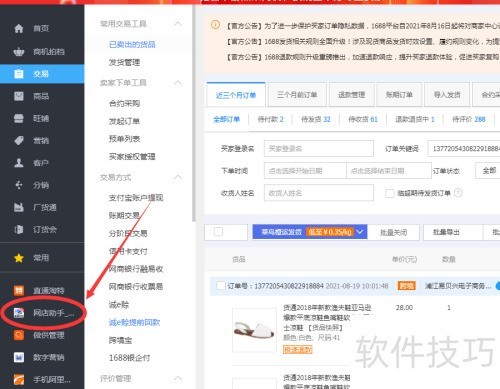Filter orders by 待收货 61
500x389 pixels.
(363, 119)
